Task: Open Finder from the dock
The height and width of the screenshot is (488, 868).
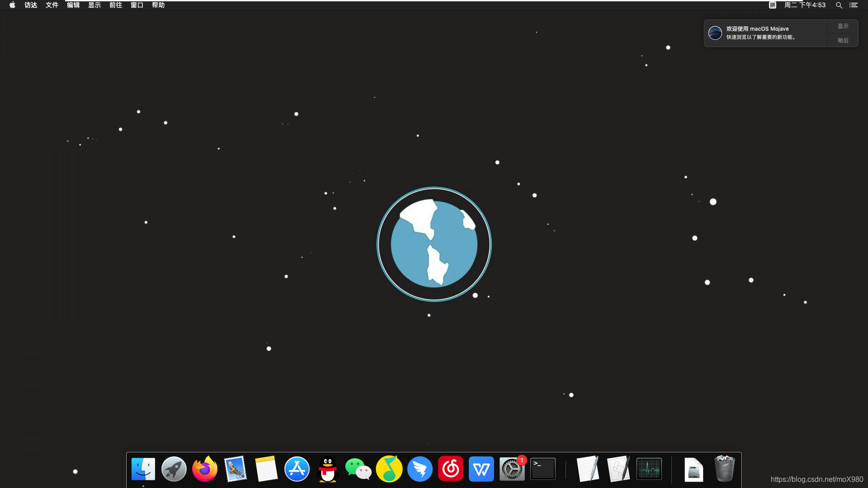Action: click(143, 469)
